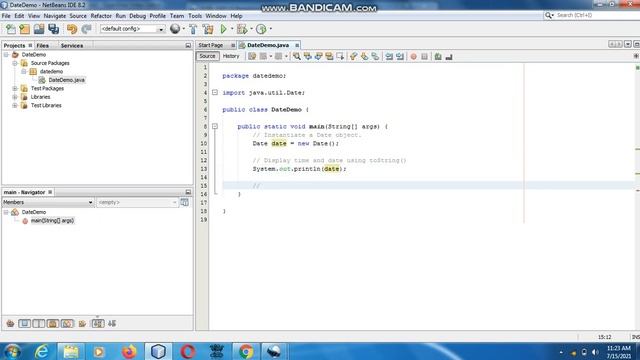This screenshot has height=360, width=640.
Task: Open the Team menu
Action: tap(177, 16)
